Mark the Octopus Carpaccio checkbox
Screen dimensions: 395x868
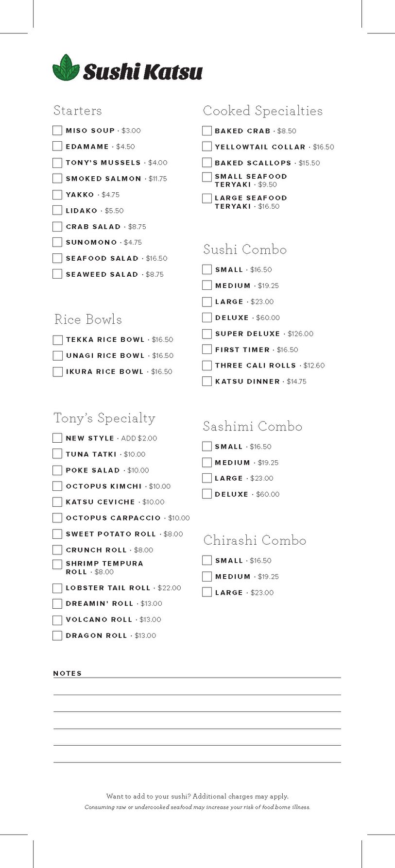(x=57, y=518)
